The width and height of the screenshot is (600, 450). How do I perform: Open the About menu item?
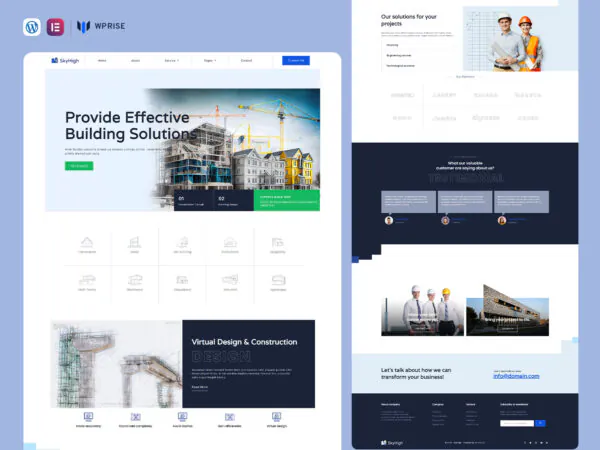click(135, 60)
